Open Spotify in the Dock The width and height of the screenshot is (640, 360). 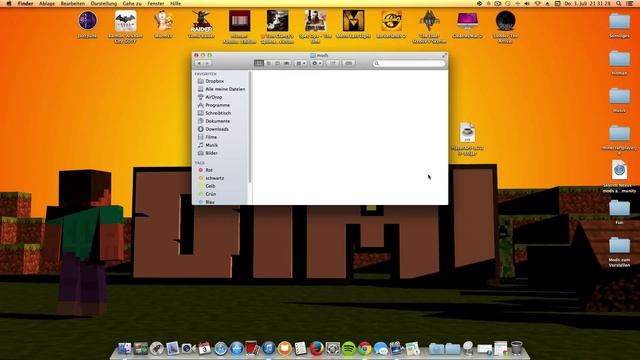pyautogui.click(x=348, y=348)
